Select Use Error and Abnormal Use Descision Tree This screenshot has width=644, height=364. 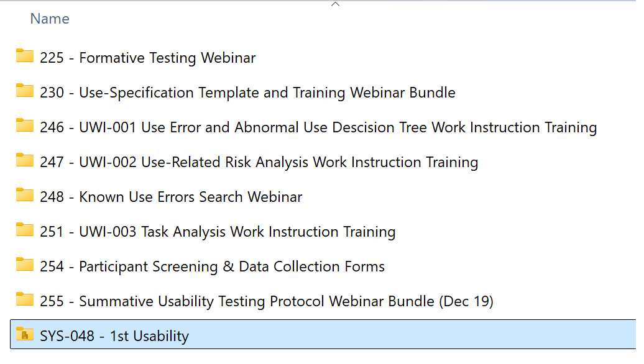pyautogui.click(x=284, y=127)
